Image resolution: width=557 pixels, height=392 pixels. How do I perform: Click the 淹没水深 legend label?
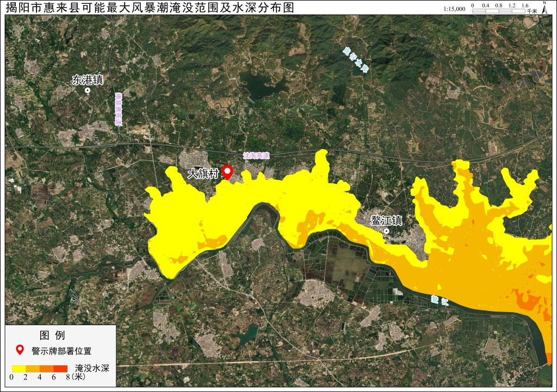pyautogui.click(x=92, y=368)
